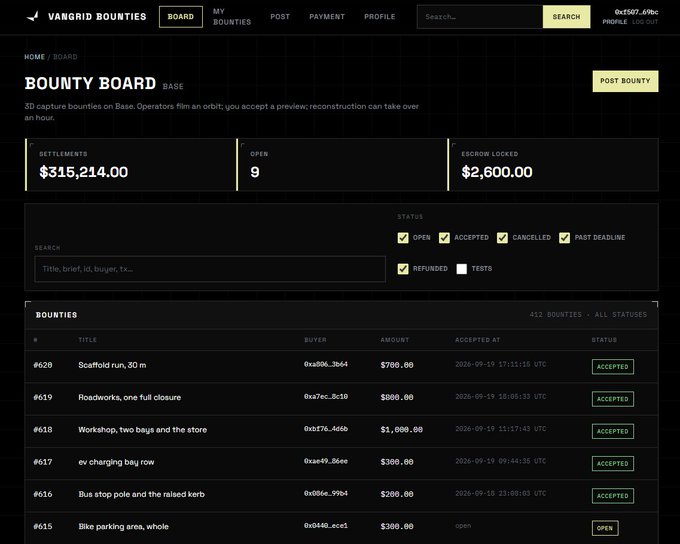Click the Vangrid Bounties logo icon
Screen dimensions: 680x544
(x=33, y=16)
